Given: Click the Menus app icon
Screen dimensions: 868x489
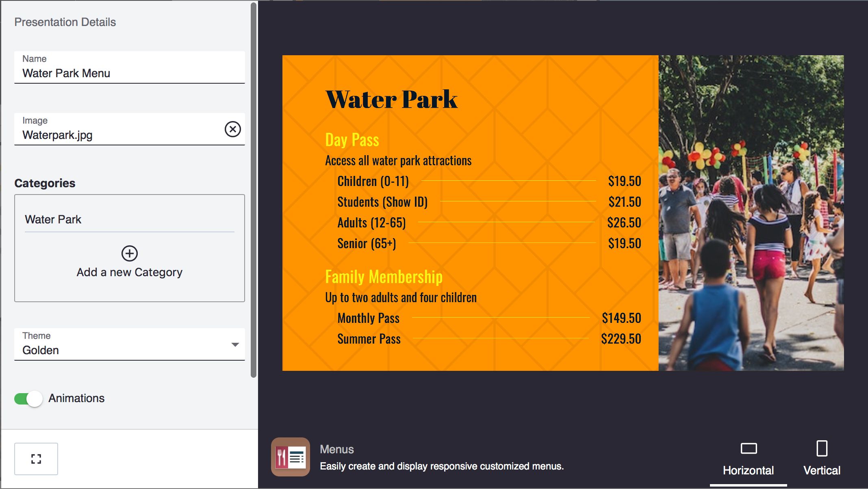Looking at the screenshot, I should pos(290,457).
